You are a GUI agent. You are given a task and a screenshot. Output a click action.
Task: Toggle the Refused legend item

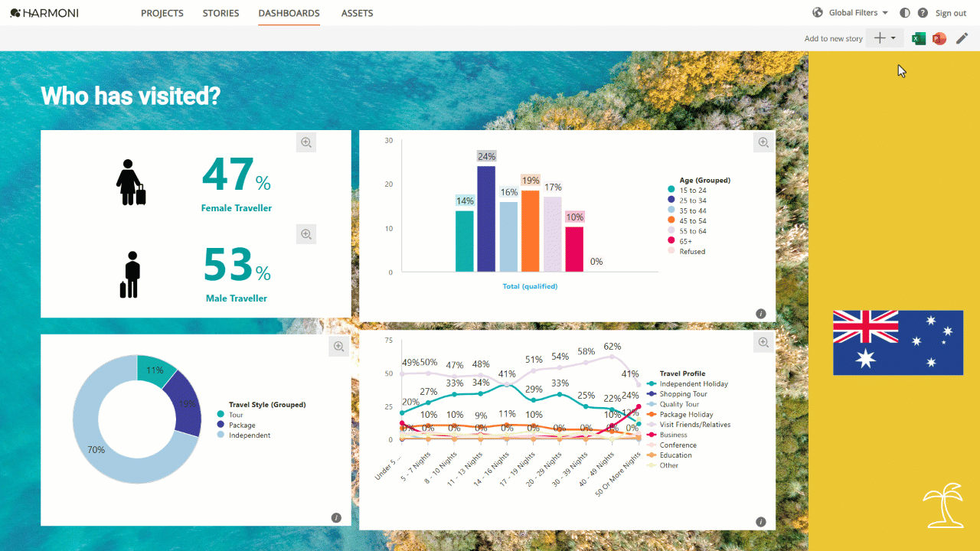(x=687, y=251)
